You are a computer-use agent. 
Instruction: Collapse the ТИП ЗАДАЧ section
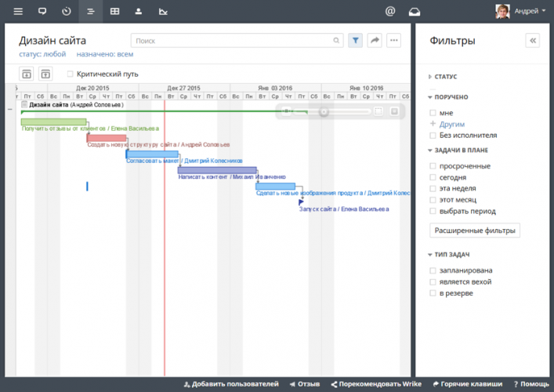tap(449, 255)
